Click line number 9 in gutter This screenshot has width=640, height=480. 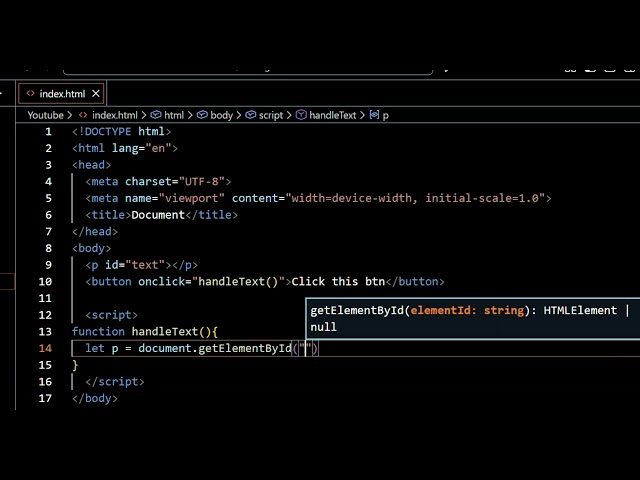pyautogui.click(x=49, y=265)
